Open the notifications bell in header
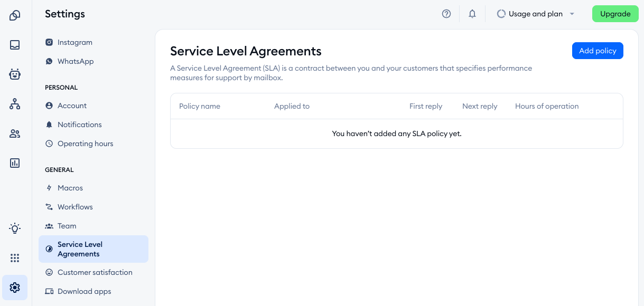 [472, 14]
